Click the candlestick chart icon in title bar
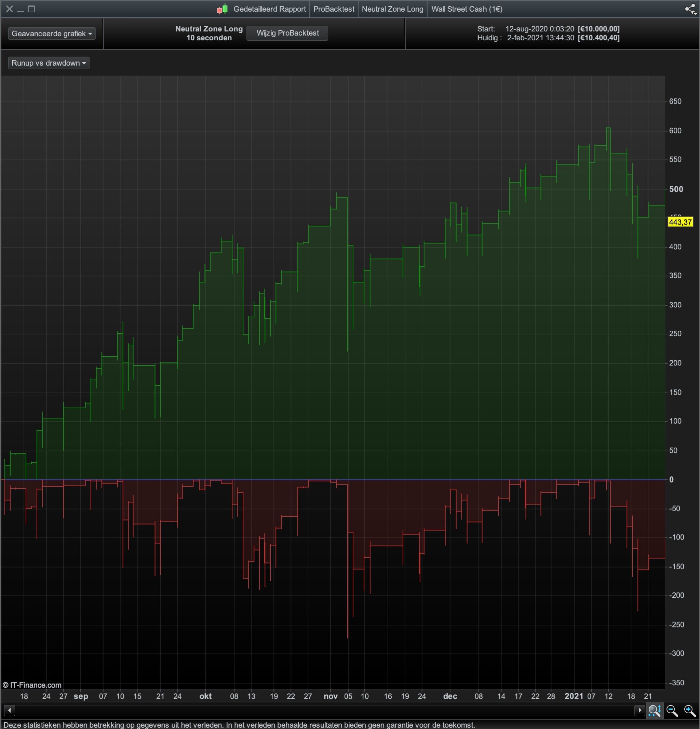 pyautogui.click(x=222, y=9)
